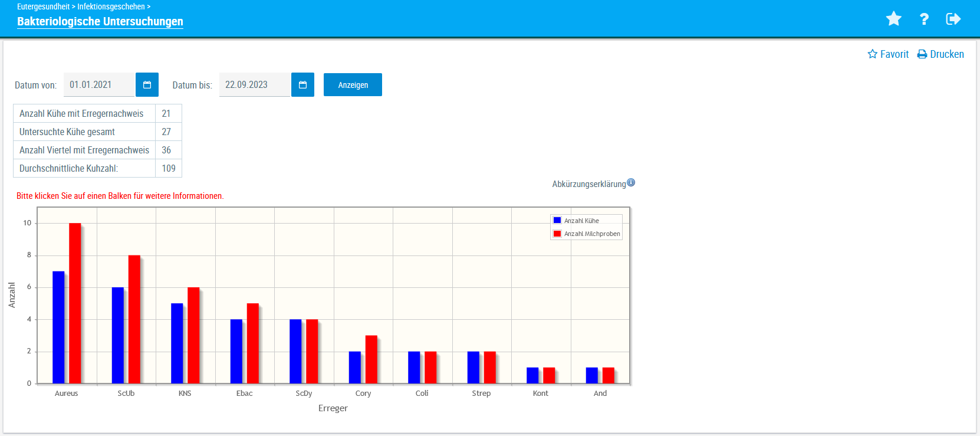The height and width of the screenshot is (436, 980).
Task: Click the info icon beside Abkürzungserklärung
Action: (631, 183)
